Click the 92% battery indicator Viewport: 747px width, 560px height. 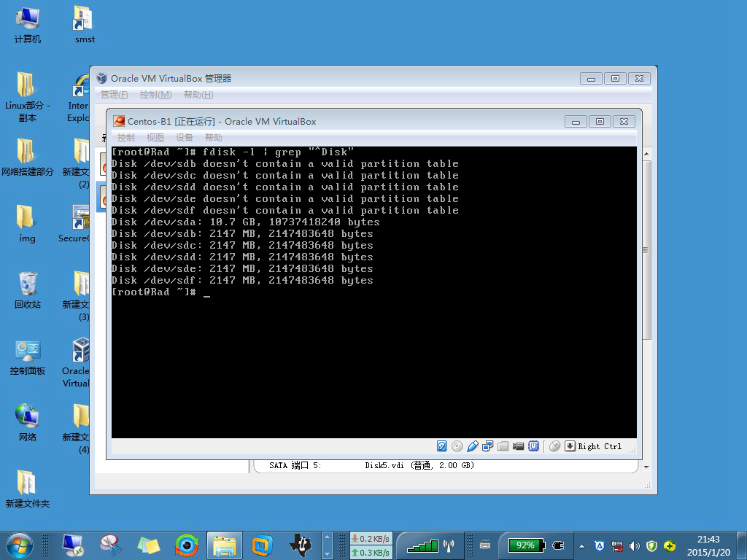pyautogui.click(x=526, y=545)
